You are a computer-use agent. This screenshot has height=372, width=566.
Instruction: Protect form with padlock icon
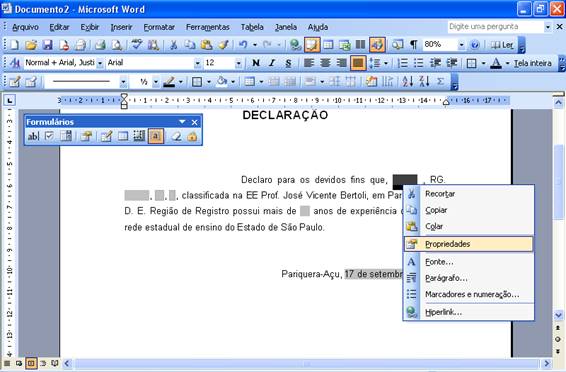(x=192, y=136)
